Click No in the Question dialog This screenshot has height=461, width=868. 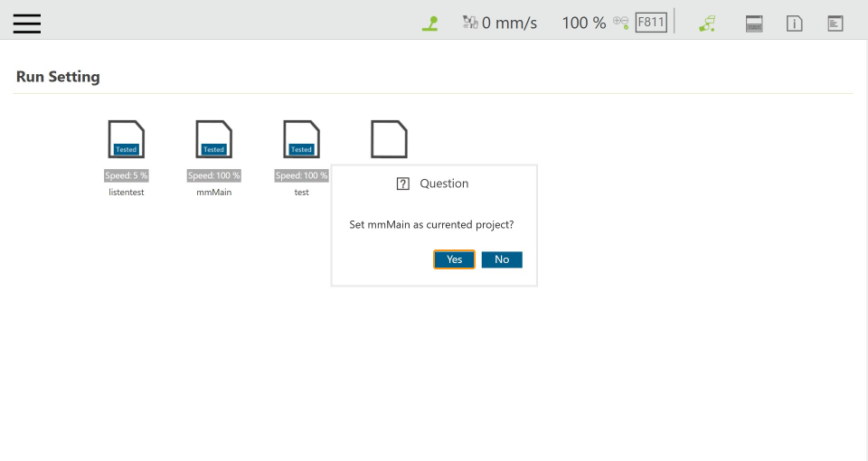click(502, 259)
